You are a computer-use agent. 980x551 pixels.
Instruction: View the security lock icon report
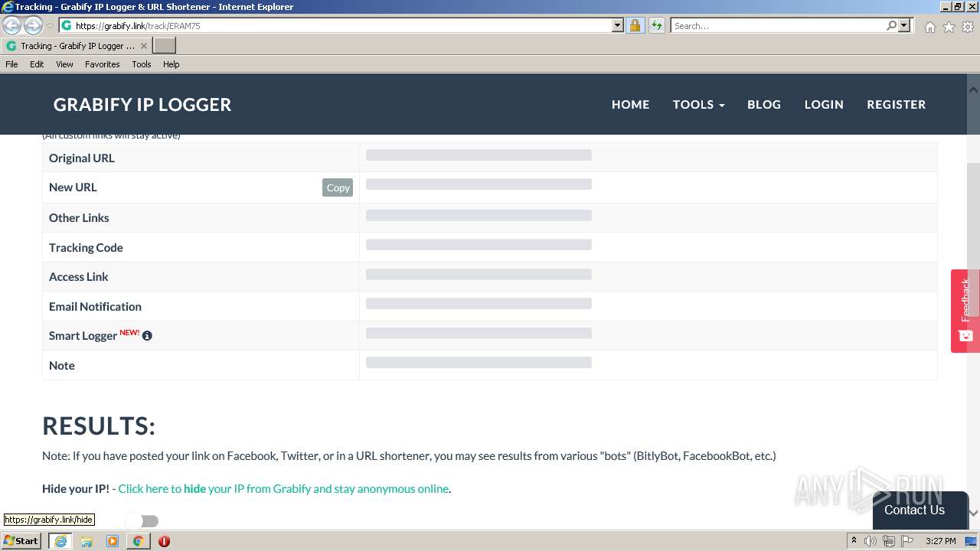pos(635,25)
